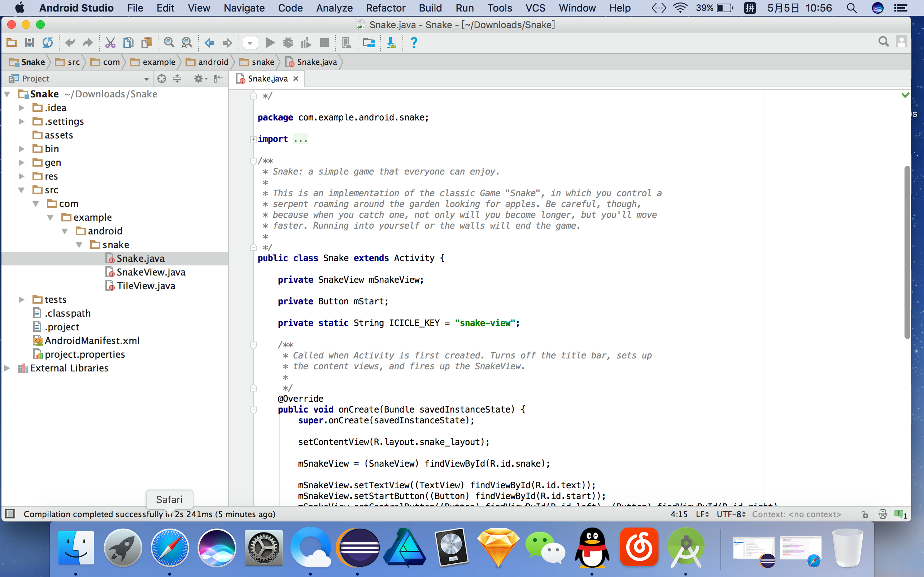The height and width of the screenshot is (577, 924).
Task: Toggle tool window buttons at bottom-left corner
Action: [x=10, y=514]
